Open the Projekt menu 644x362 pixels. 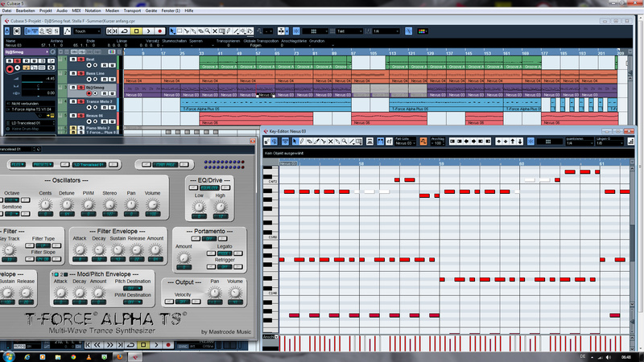(x=46, y=10)
